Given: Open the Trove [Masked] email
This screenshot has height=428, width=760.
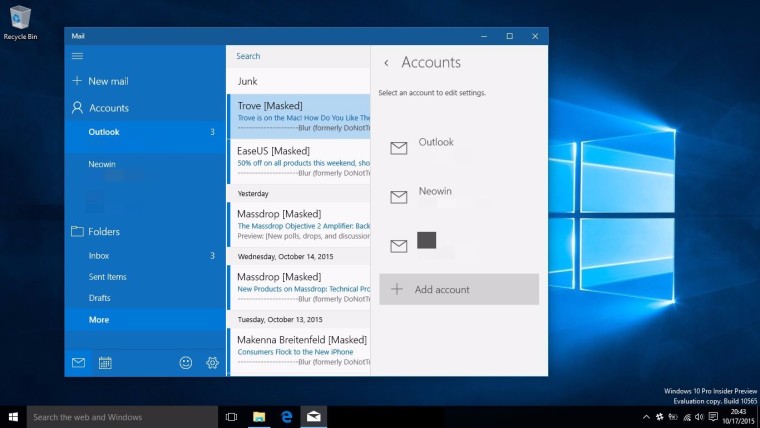Looking at the screenshot, I should click(x=299, y=116).
